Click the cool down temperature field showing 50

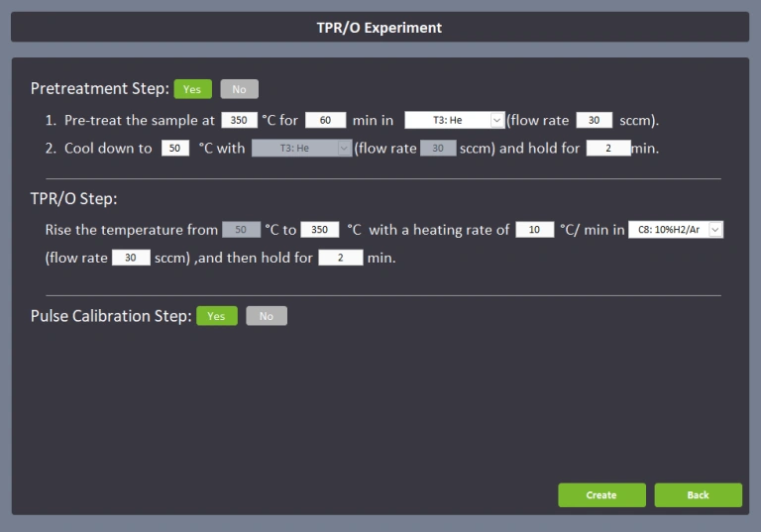coord(174,148)
